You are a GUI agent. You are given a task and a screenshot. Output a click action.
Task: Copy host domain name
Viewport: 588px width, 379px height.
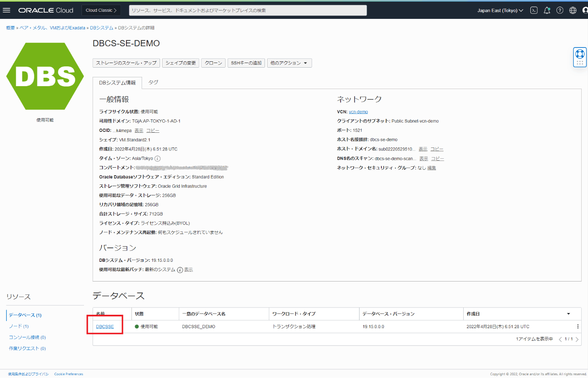[x=437, y=149]
